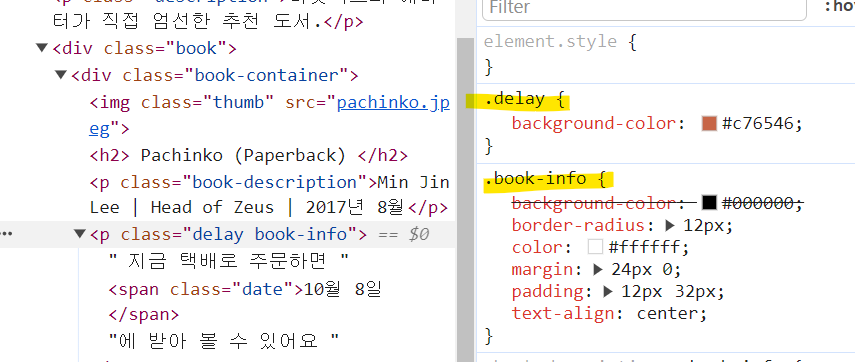
Task: Open the #c76546 background color swatch
Action: pyautogui.click(x=709, y=124)
